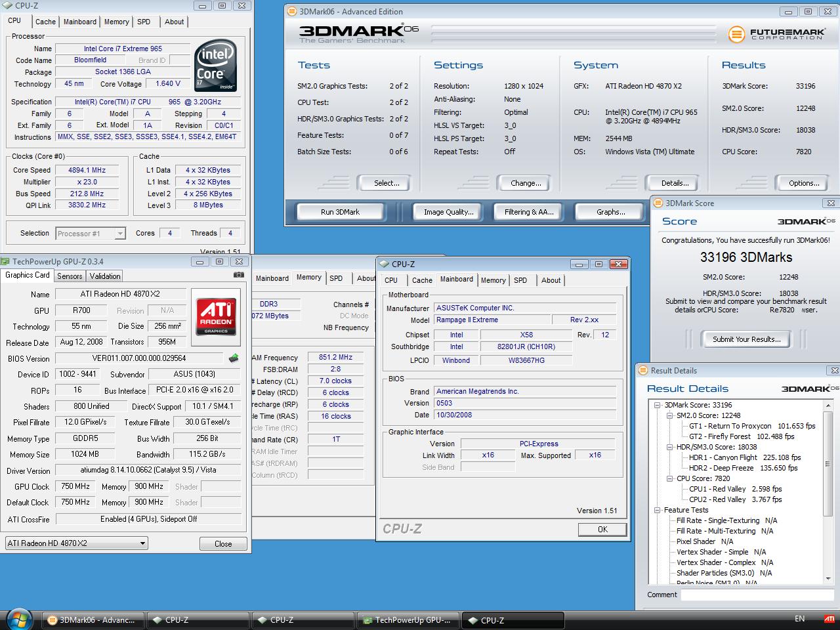Collapse the HDR/SM3.0 Score tree node
840x630 pixels.
(670, 447)
